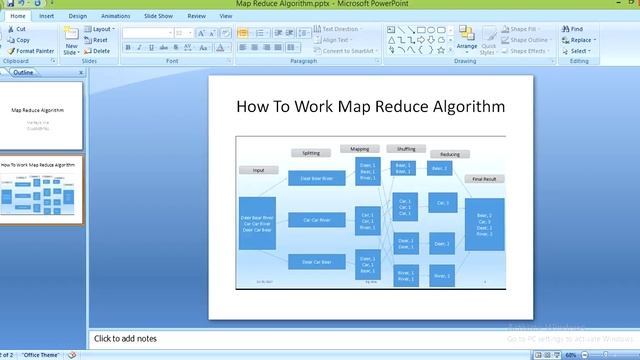Viewport: 640px width, 360px height.
Task: Shrink the font size
Action: click(212, 33)
